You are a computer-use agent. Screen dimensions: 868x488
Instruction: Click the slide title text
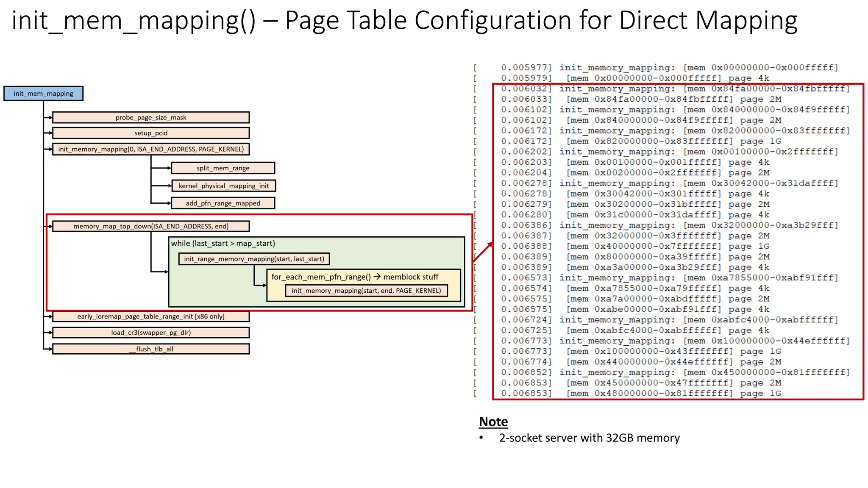click(404, 20)
